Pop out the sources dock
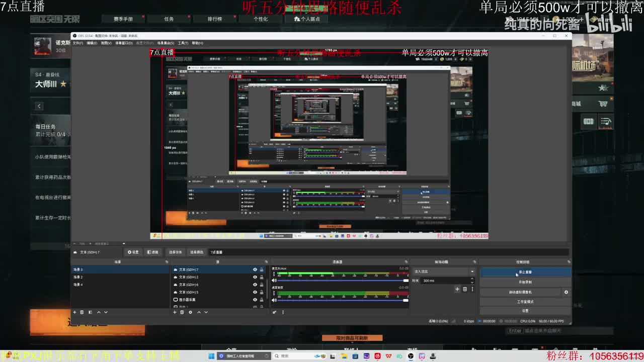Image resolution: width=644 pixels, height=362 pixels. coord(267,262)
